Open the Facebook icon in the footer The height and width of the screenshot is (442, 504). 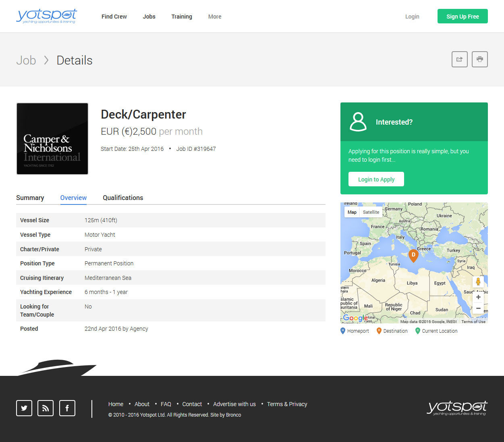click(67, 408)
